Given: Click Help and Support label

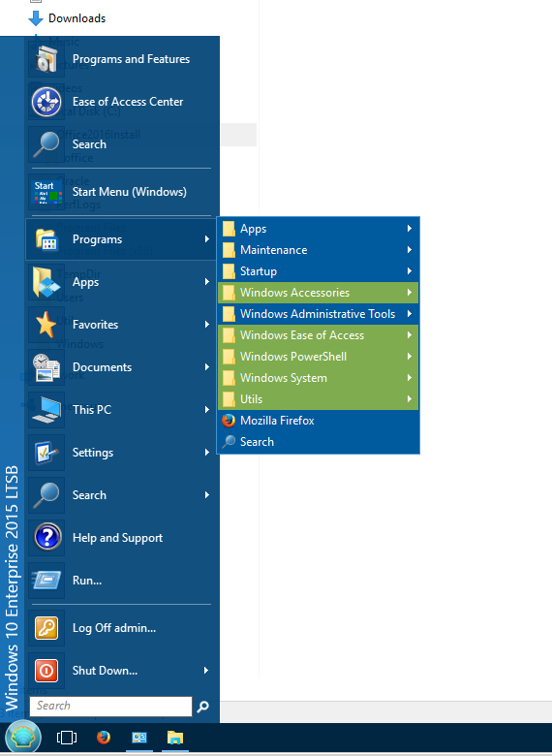Looking at the screenshot, I should [x=117, y=538].
